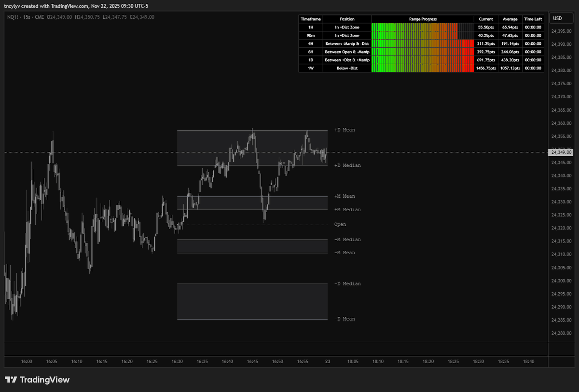Click the -D Median level label
This screenshot has height=392, width=579.
[347, 284]
